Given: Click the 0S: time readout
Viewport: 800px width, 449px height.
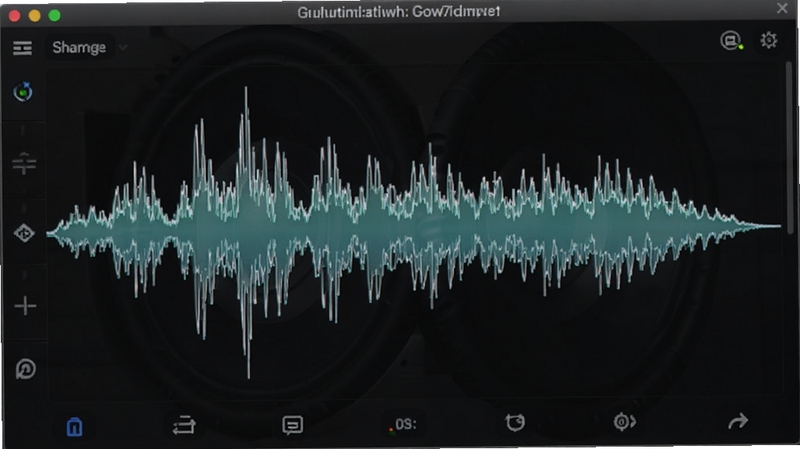Looking at the screenshot, I should [405, 425].
